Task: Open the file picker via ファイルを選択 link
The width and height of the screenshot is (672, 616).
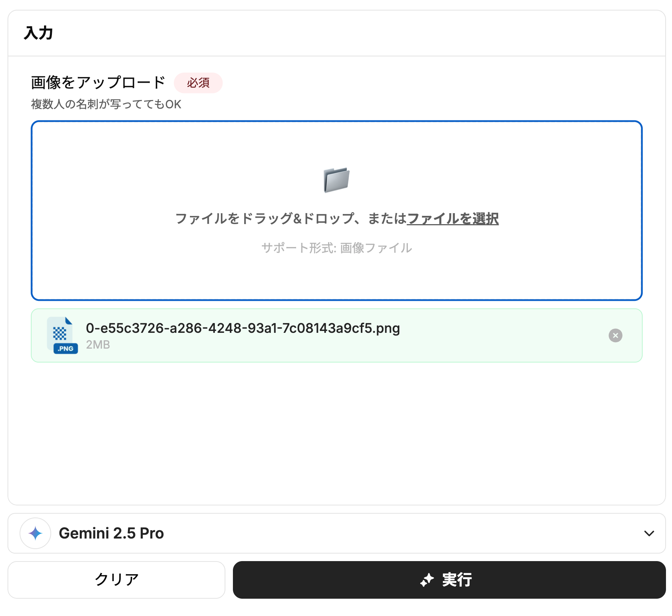Action: point(453,218)
